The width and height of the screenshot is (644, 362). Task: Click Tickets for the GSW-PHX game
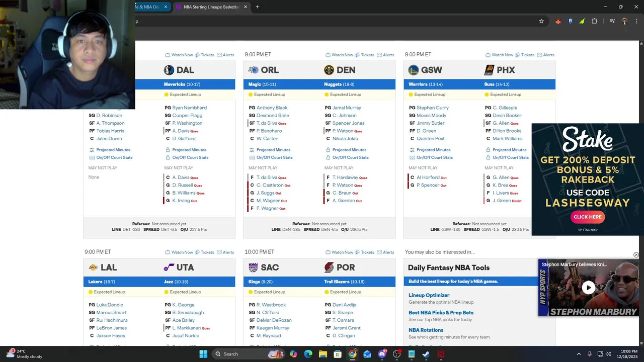[524, 55]
